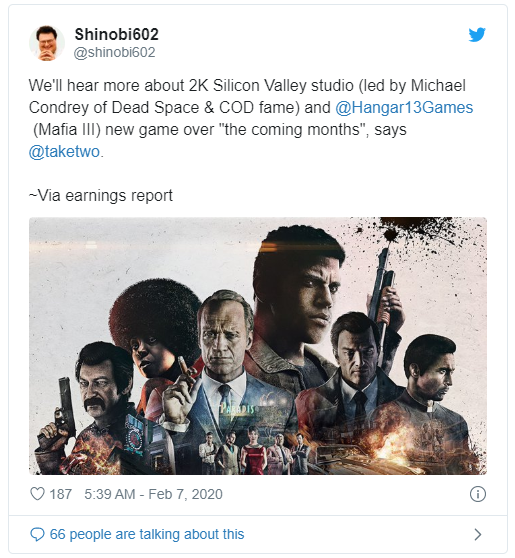Click the Twitter bird logo
515x558 pixels.
tap(477, 35)
